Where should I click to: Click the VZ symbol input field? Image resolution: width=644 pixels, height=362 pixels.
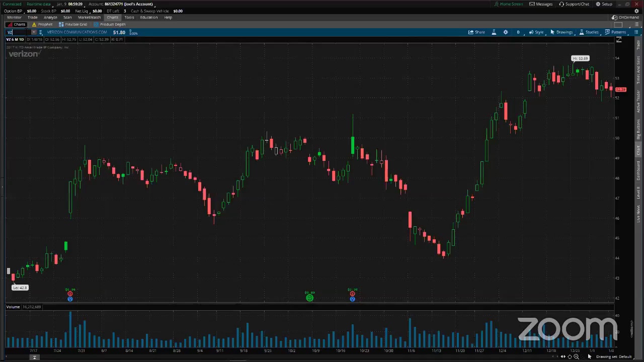[18, 32]
